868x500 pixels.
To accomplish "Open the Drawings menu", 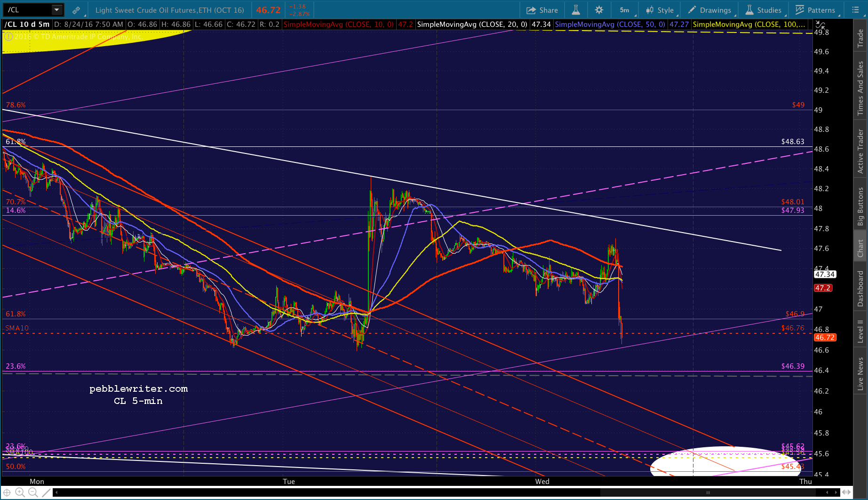I will 710,10.
